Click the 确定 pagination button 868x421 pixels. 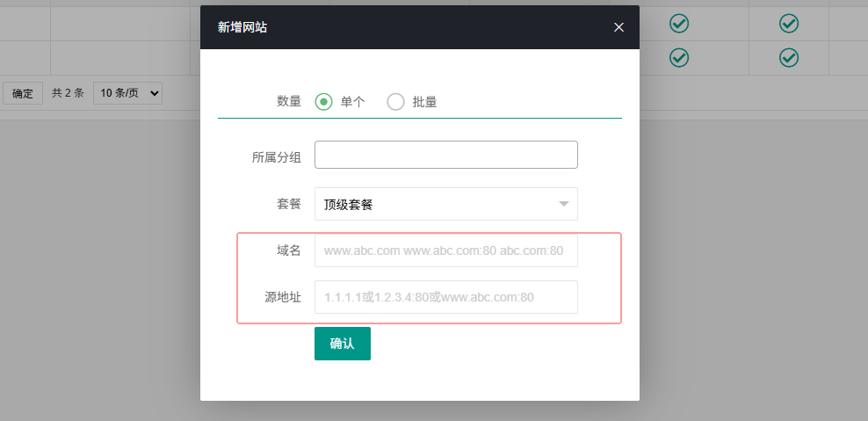(x=23, y=93)
